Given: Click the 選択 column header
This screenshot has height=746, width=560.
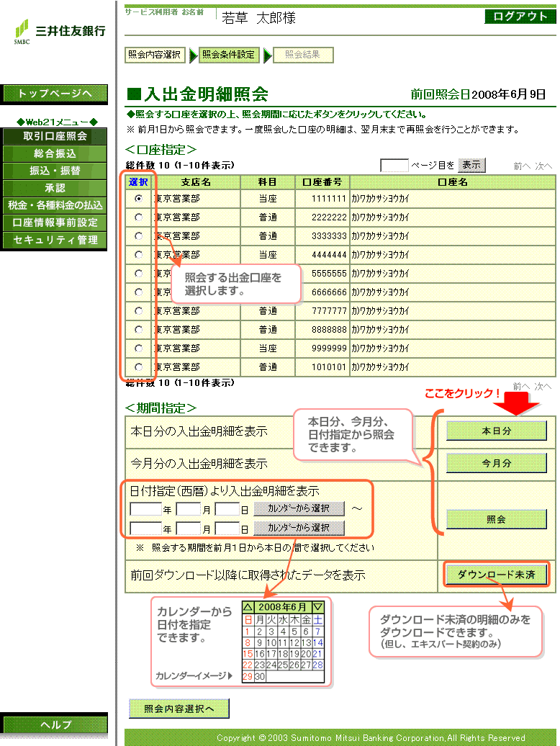Looking at the screenshot, I should click(138, 182).
